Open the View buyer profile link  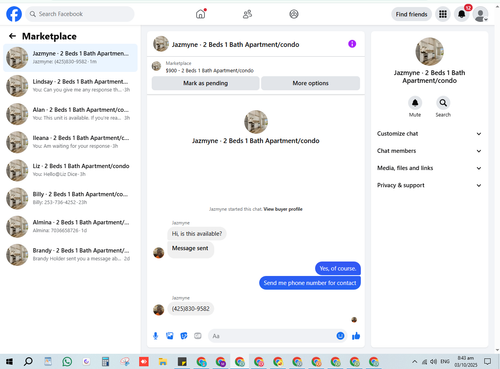(283, 209)
